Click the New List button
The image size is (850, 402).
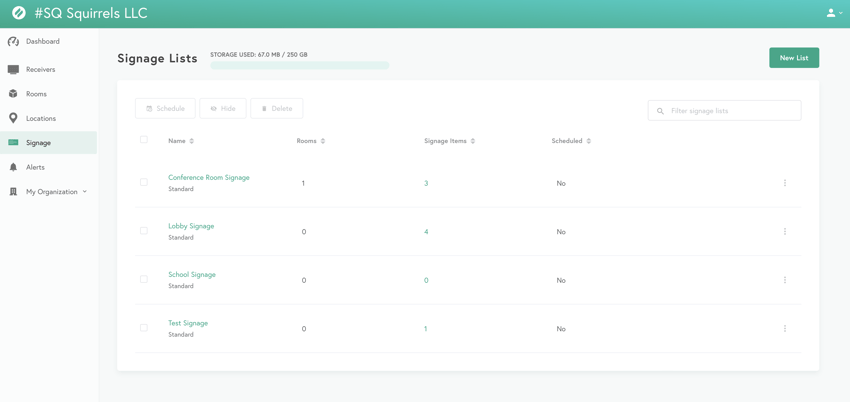pos(794,58)
